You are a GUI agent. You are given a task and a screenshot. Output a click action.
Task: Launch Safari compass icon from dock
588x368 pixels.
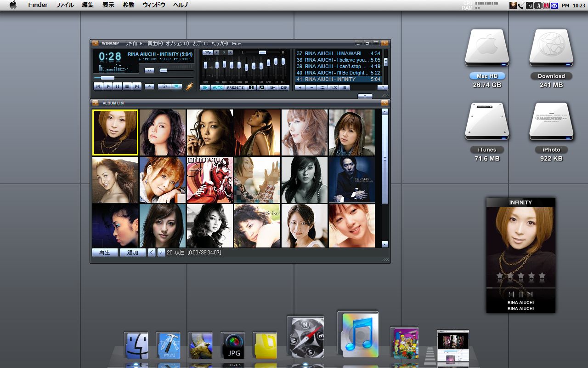(x=305, y=337)
